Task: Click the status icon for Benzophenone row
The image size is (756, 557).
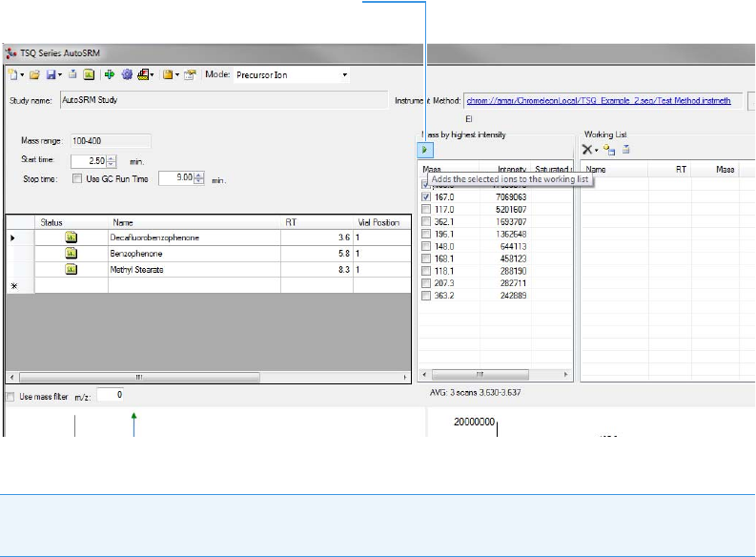Action: coord(71,254)
